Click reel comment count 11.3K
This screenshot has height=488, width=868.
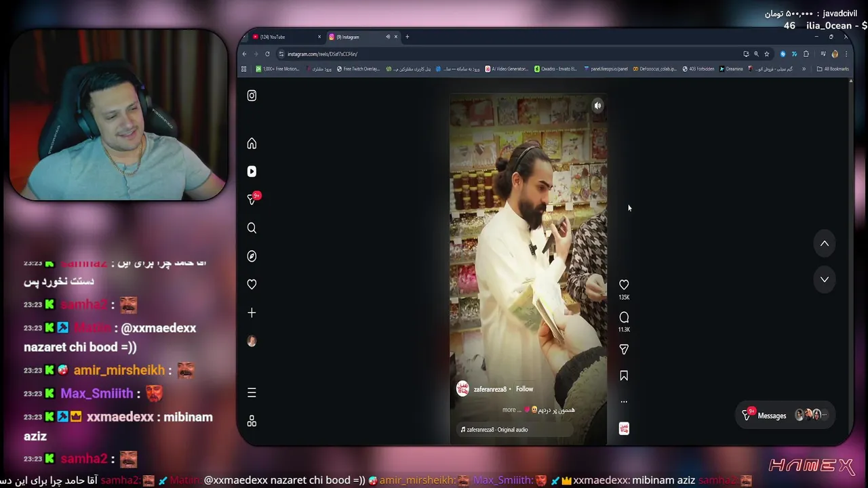(624, 329)
